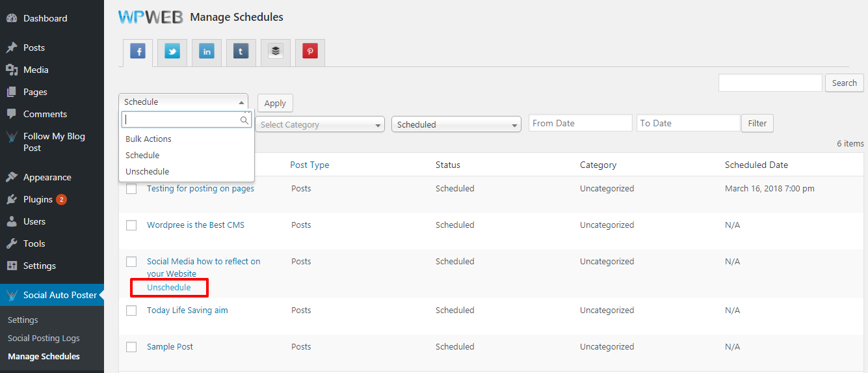Expand the Select Category dropdown
This screenshot has height=373, width=868.
(x=319, y=124)
